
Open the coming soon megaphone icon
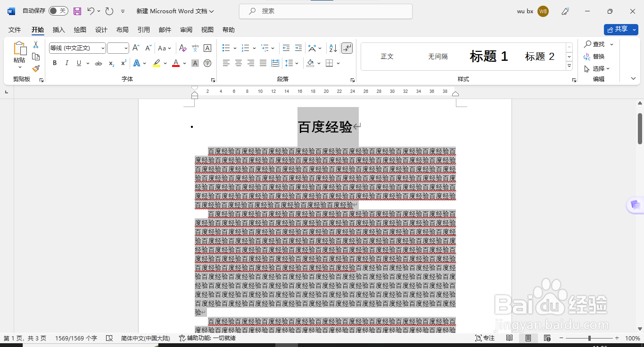(x=566, y=11)
